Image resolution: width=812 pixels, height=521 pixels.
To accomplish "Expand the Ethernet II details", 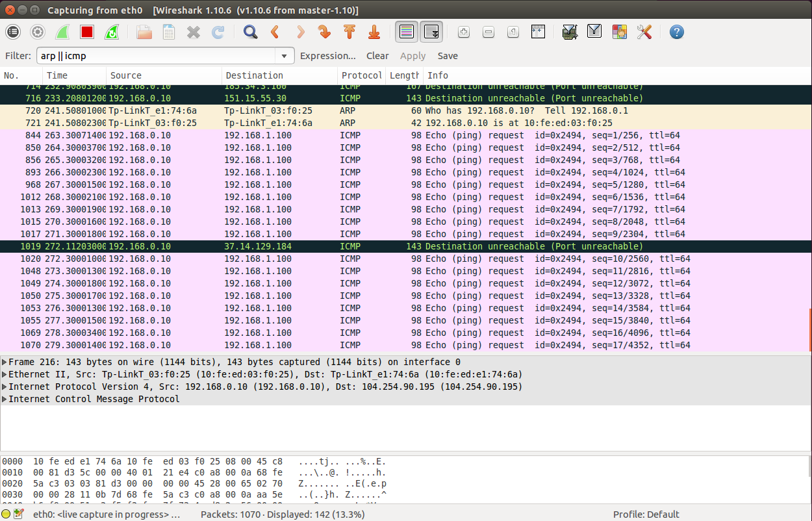I will click(x=5, y=374).
